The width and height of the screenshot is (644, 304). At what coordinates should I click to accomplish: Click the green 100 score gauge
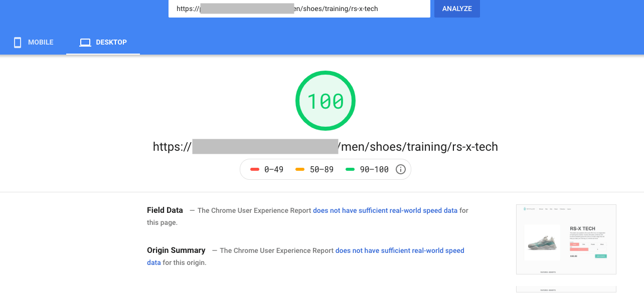325,102
